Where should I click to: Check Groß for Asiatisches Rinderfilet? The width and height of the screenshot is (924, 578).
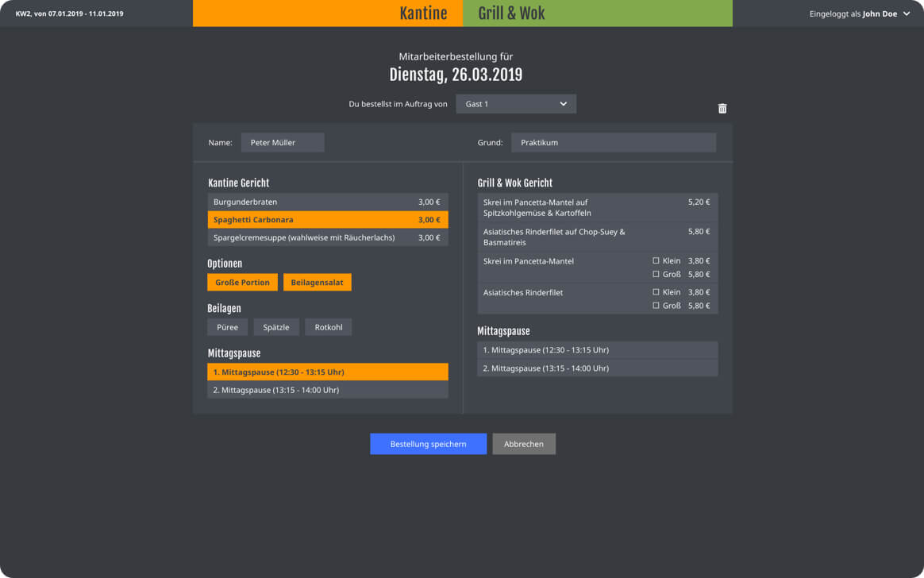point(656,306)
